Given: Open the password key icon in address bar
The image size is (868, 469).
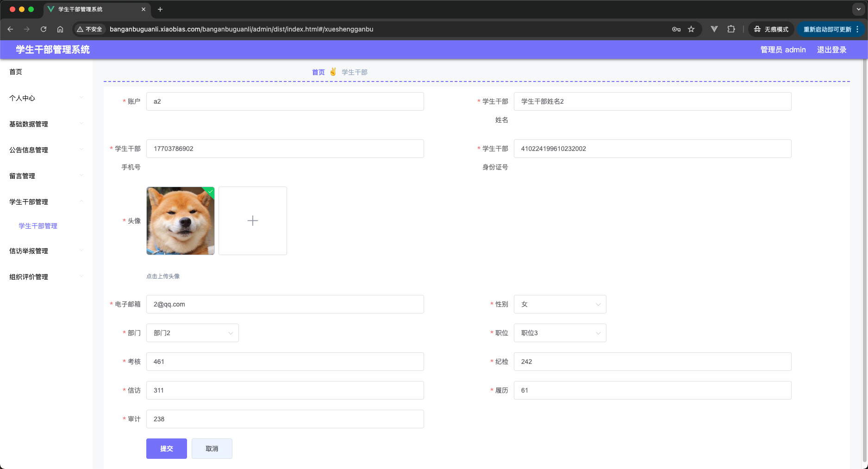Looking at the screenshot, I should click(676, 29).
